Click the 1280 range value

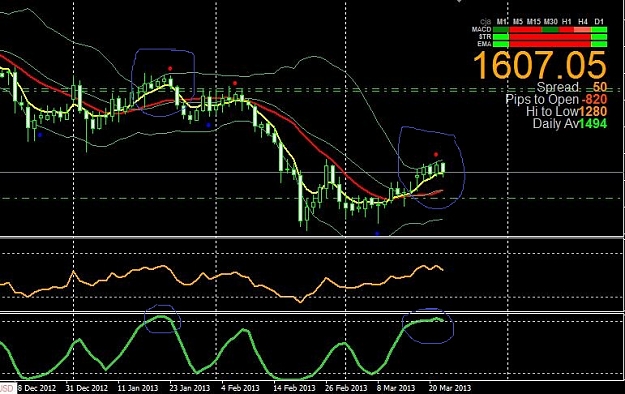(x=593, y=111)
